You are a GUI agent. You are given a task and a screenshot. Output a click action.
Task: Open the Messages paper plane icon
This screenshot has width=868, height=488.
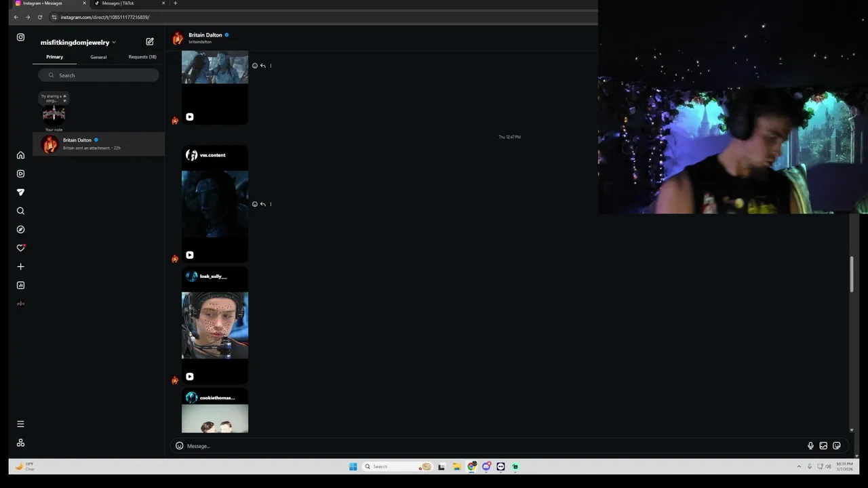point(20,192)
